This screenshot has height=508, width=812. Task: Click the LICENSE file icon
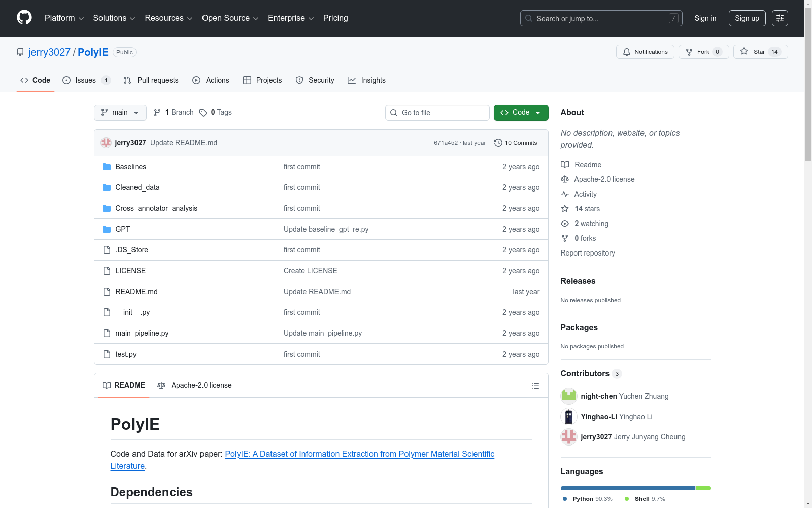[x=107, y=271]
